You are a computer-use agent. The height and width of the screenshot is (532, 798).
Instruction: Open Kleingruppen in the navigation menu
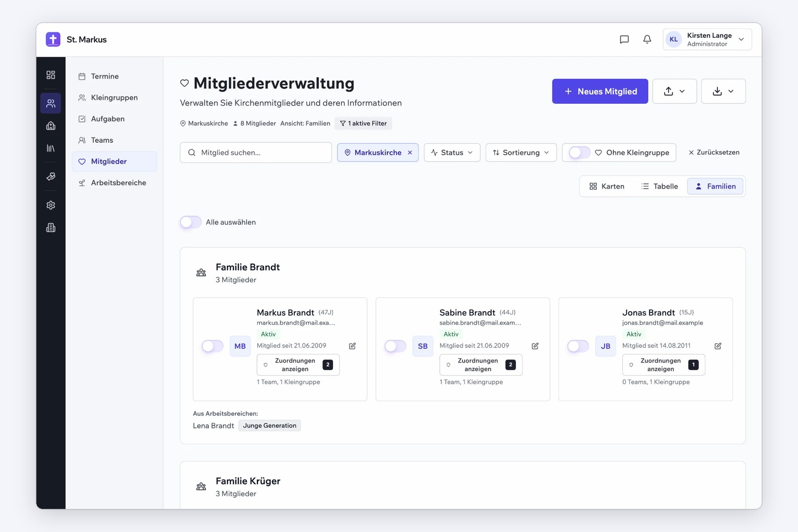point(114,98)
